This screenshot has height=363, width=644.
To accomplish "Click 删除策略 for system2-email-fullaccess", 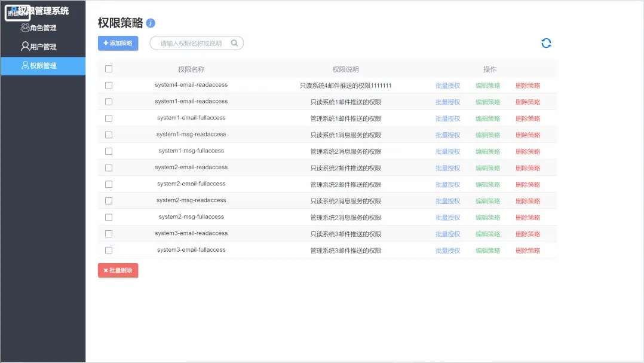I will pos(528,184).
